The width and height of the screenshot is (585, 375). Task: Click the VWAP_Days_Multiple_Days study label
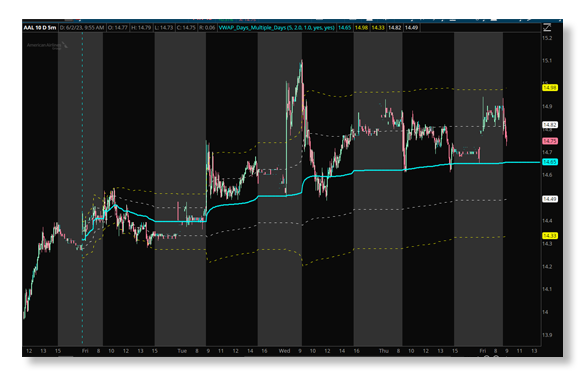[276, 28]
